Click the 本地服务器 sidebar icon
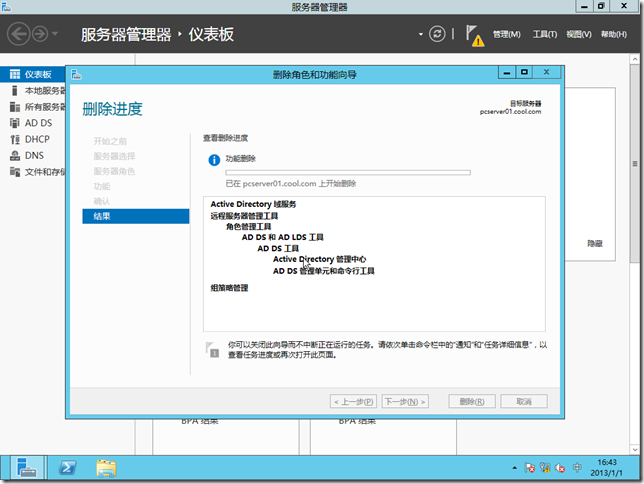The image size is (644, 484). click(x=15, y=90)
